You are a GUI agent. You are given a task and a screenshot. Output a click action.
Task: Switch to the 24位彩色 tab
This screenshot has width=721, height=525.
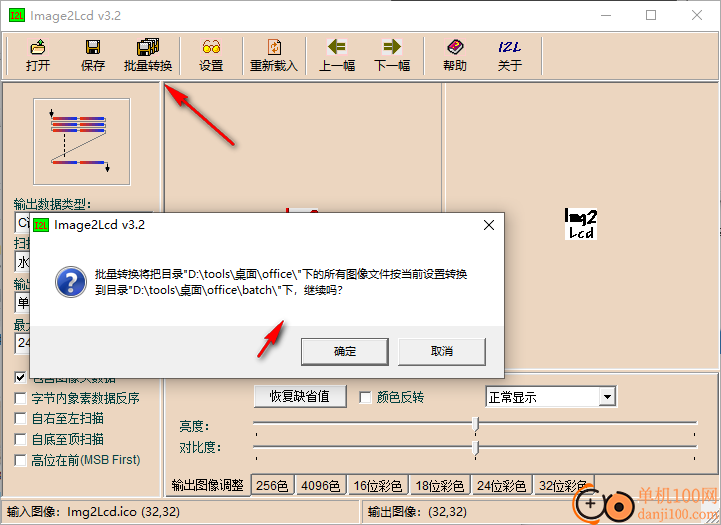[x=502, y=485]
